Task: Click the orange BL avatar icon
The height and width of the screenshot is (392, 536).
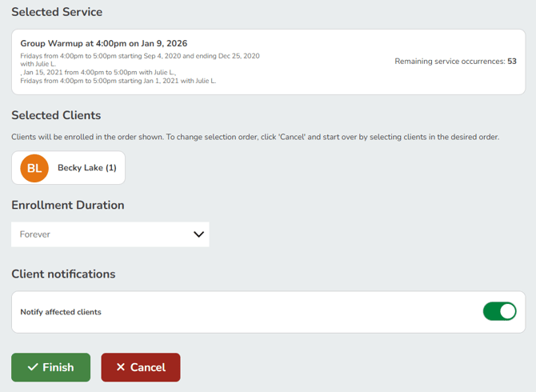Action: click(34, 168)
